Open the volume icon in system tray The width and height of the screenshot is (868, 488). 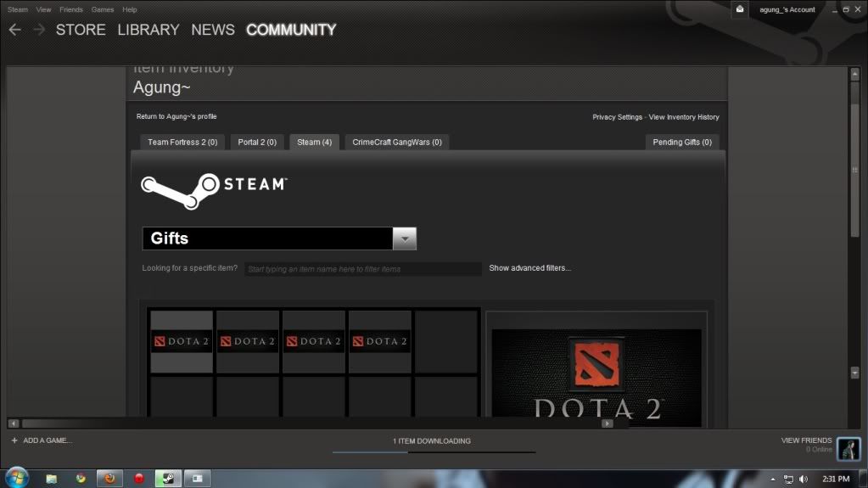[x=804, y=480]
